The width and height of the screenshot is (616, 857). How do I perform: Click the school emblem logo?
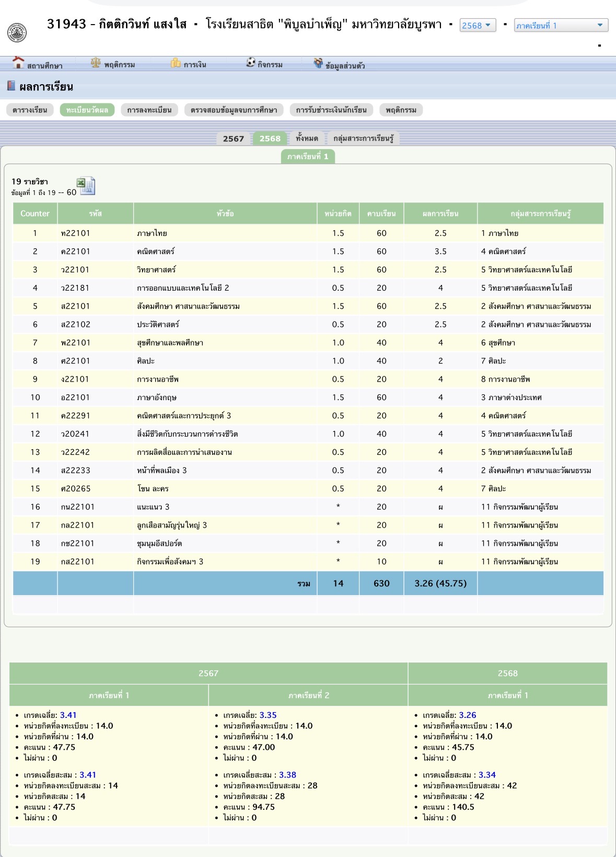coord(17,32)
